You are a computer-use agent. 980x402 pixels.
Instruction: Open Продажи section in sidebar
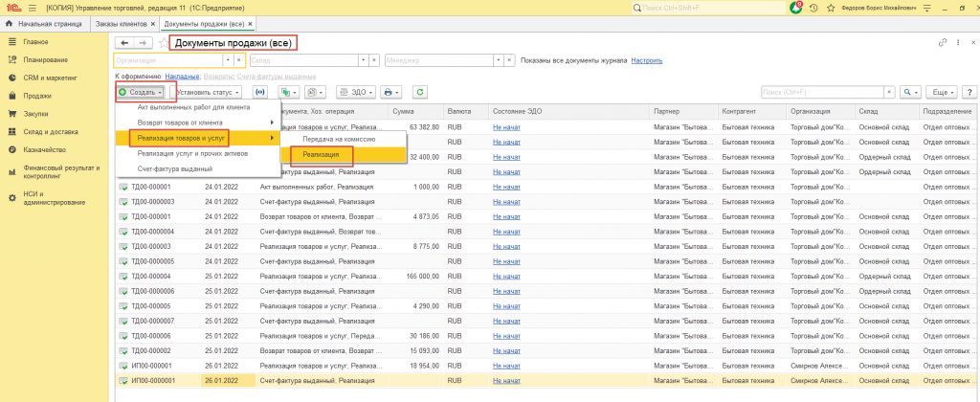(37, 97)
